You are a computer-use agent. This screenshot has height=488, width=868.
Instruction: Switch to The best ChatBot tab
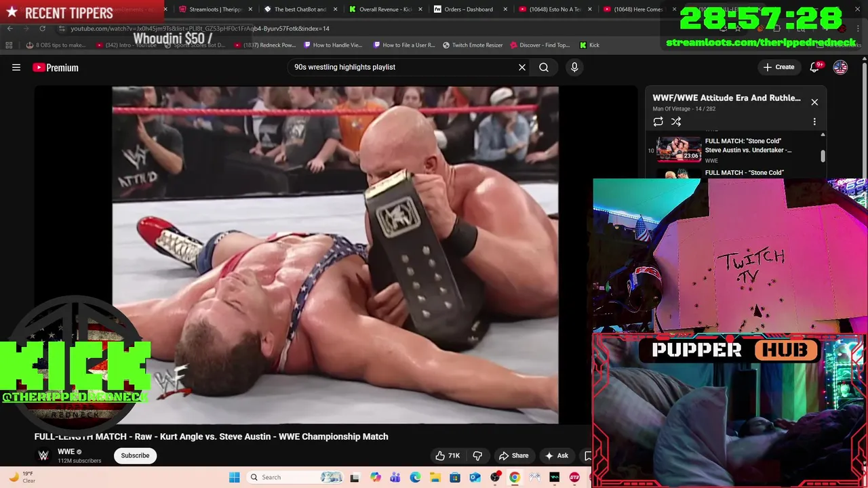click(x=300, y=9)
